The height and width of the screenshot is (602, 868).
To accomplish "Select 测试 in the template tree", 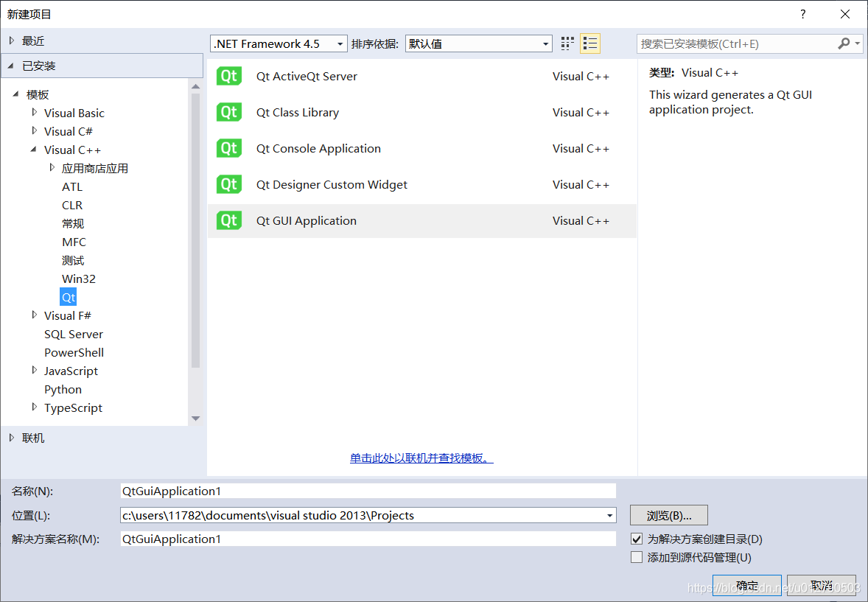I will pyautogui.click(x=73, y=260).
